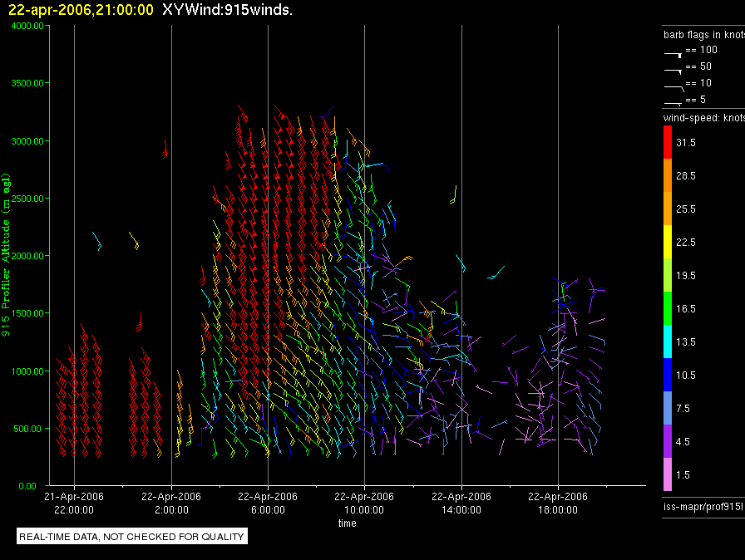Click the iss-mapr/prof915 source label
This screenshot has width=745, height=560.
click(x=703, y=506)
